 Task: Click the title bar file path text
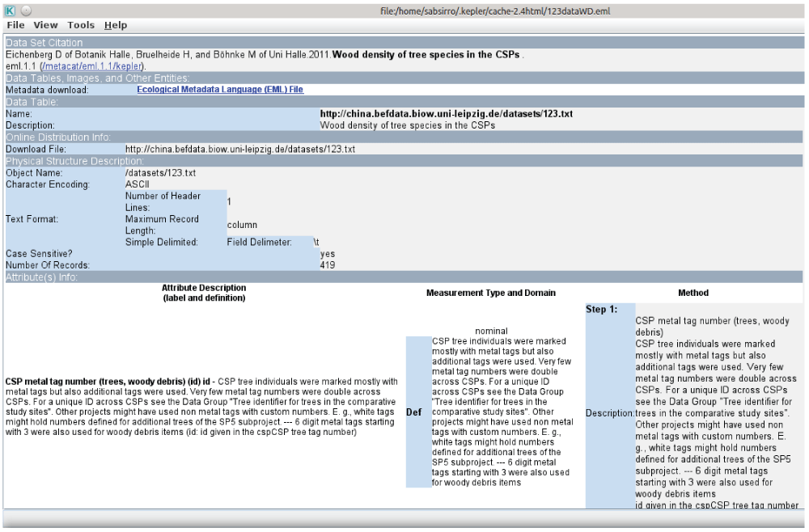tap(495, 11)
